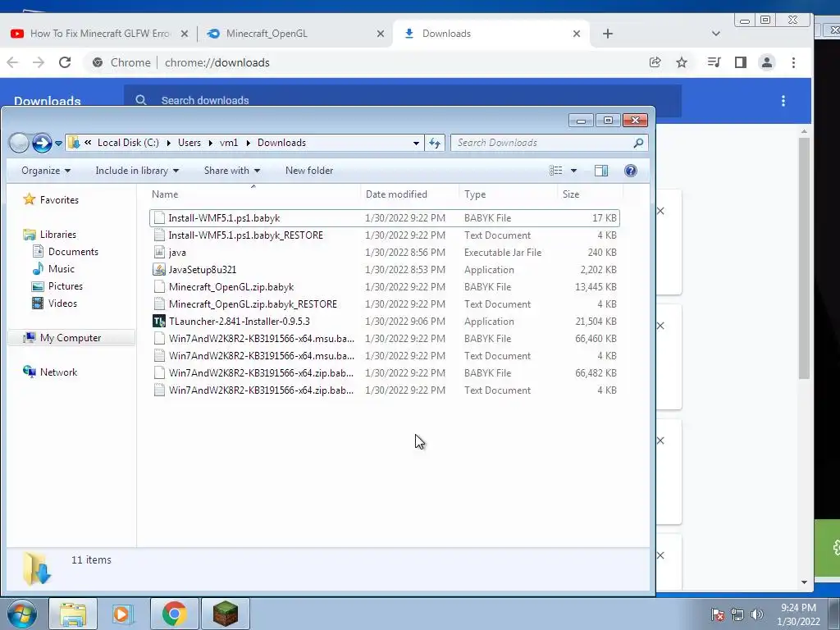Open address bar history dropdown
Image resolution: width=840 pixels, height=630 pixels.
coord(416,143)
